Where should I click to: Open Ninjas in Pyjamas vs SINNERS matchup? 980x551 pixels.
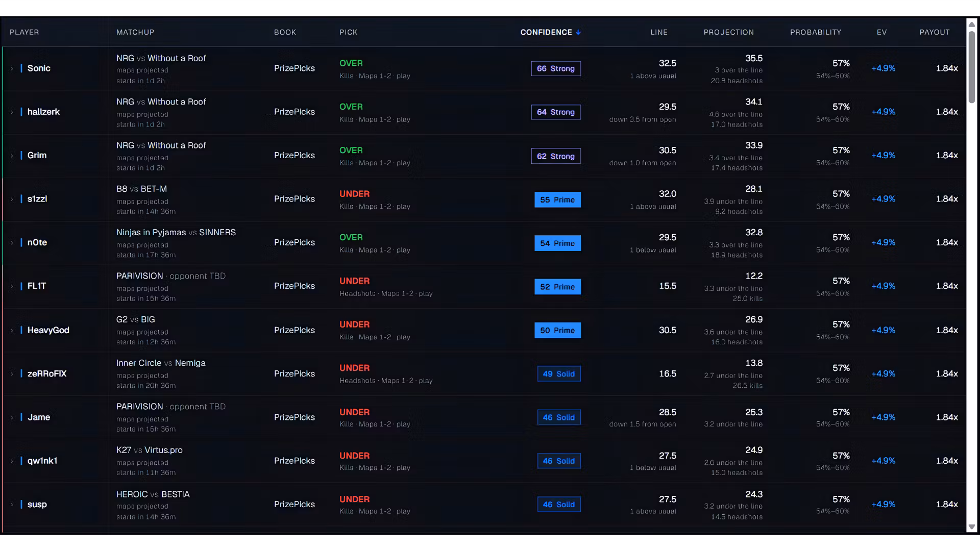click(x=176, y=232)
